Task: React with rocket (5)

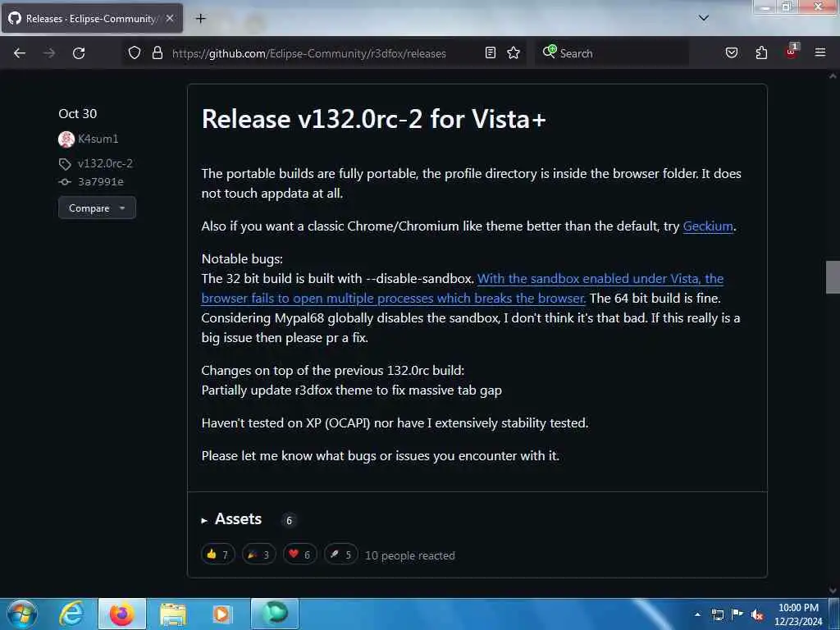Action: (340, 555)
